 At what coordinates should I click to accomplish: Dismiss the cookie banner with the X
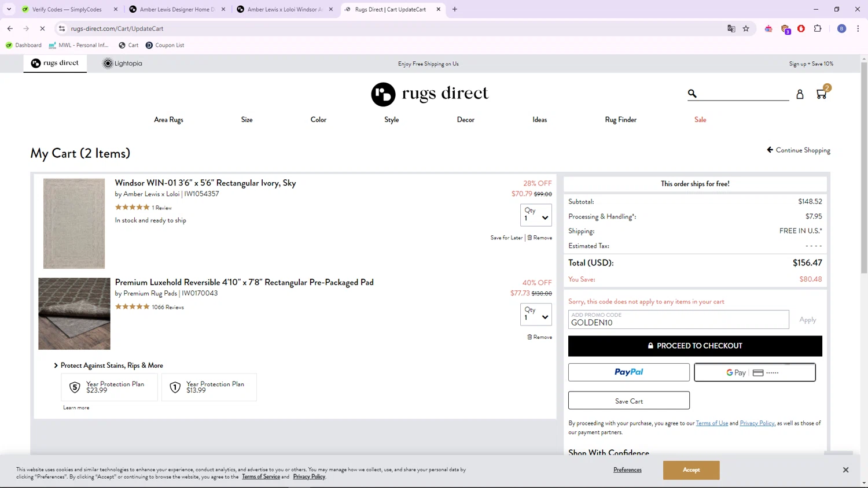[845, 470]
